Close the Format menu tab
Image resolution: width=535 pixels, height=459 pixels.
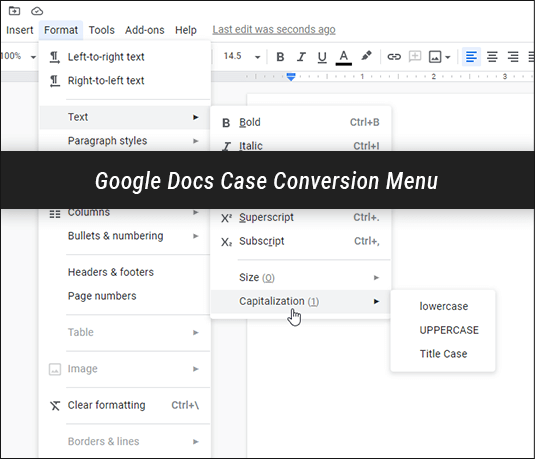point(61,30)
